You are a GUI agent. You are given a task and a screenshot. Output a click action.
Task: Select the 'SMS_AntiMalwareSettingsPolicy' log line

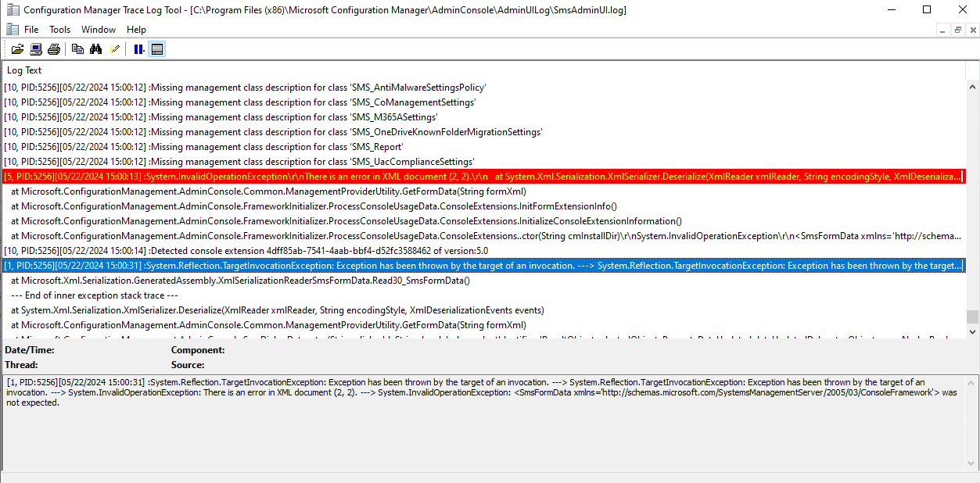(484, 88)
